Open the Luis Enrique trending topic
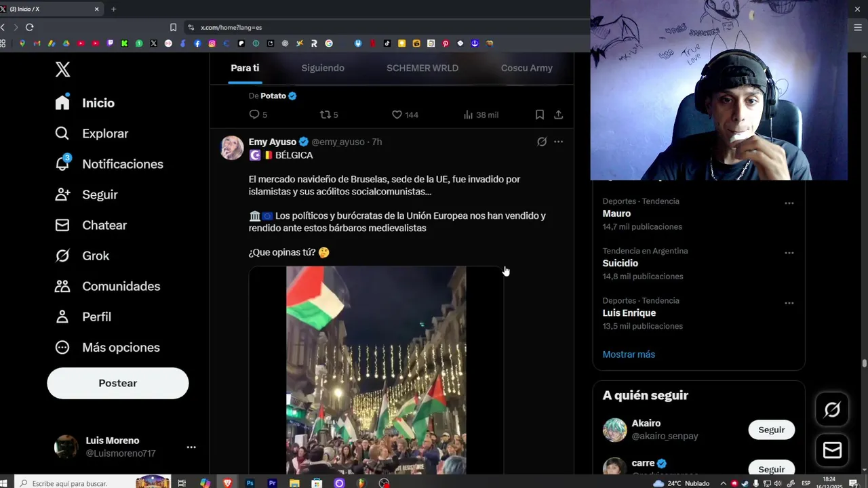This screenshot has height=488, width=868. [x=629, y=313]
